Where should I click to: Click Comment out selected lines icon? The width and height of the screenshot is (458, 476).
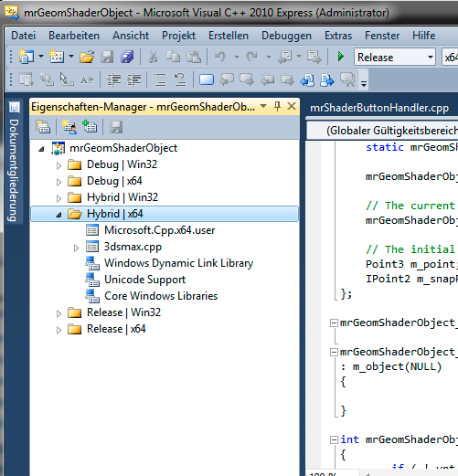[160, 79]
